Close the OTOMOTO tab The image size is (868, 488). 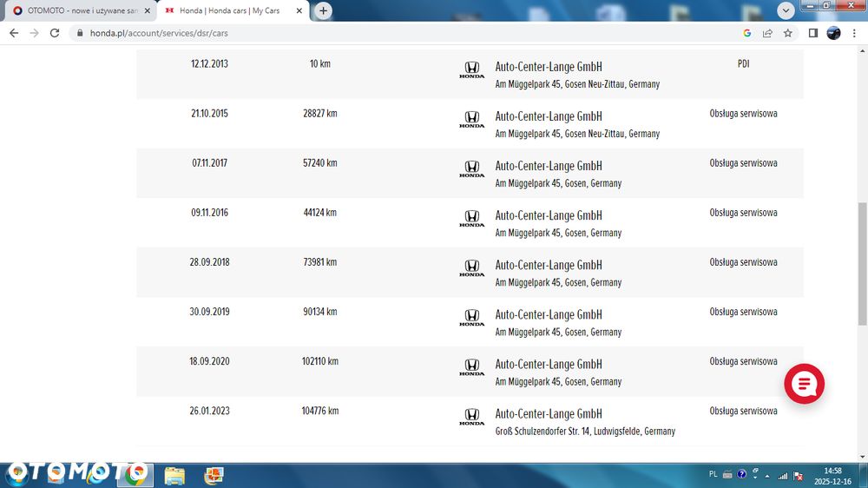tap(148, 10)
